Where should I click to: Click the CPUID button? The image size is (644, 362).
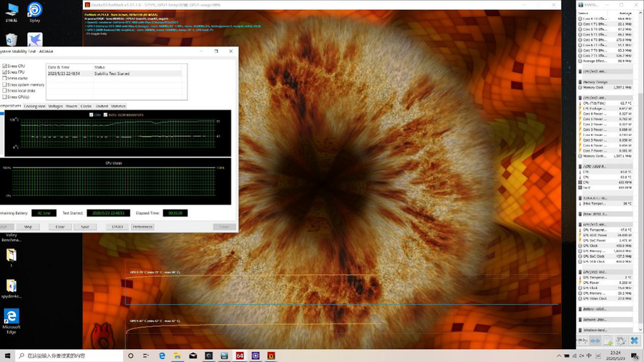coord(117,227)
